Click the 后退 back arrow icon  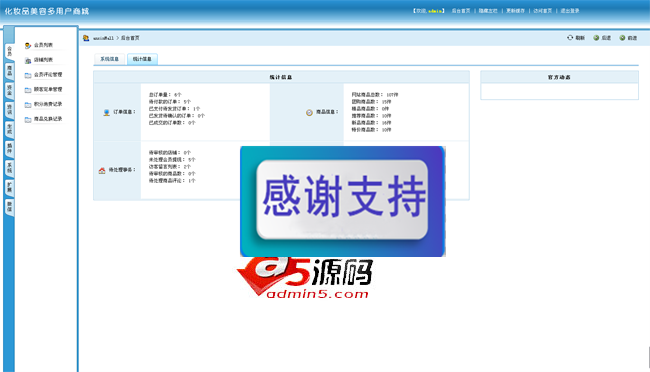(x=596, y=38)
